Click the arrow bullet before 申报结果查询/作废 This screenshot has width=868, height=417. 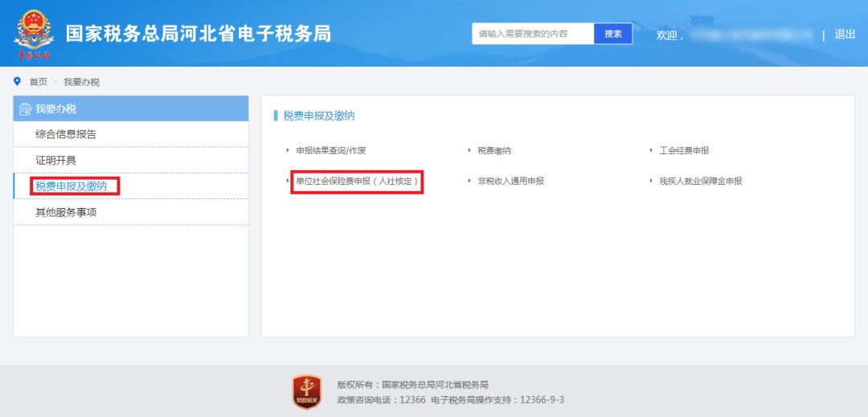pyautogui.click(x=287, y=149)
